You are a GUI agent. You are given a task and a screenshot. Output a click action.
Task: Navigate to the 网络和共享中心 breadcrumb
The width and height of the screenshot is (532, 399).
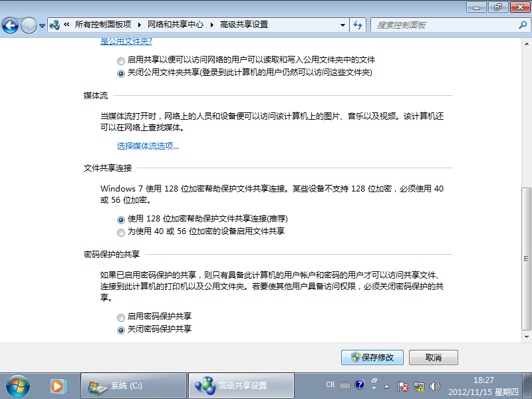(176, 25)
